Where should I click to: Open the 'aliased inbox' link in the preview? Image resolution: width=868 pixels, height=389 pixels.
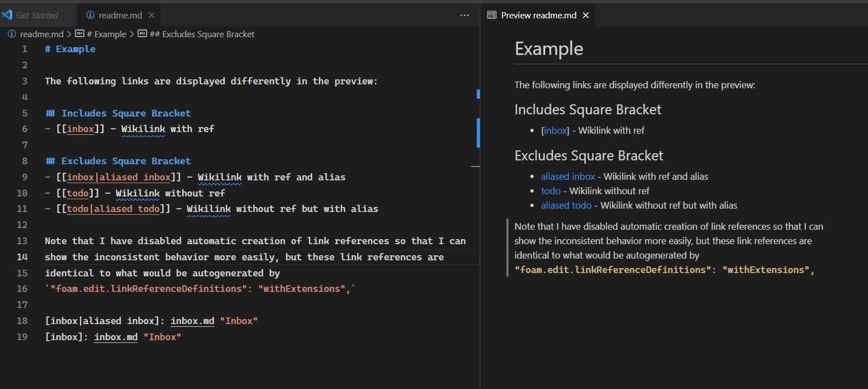coord(568,176)
